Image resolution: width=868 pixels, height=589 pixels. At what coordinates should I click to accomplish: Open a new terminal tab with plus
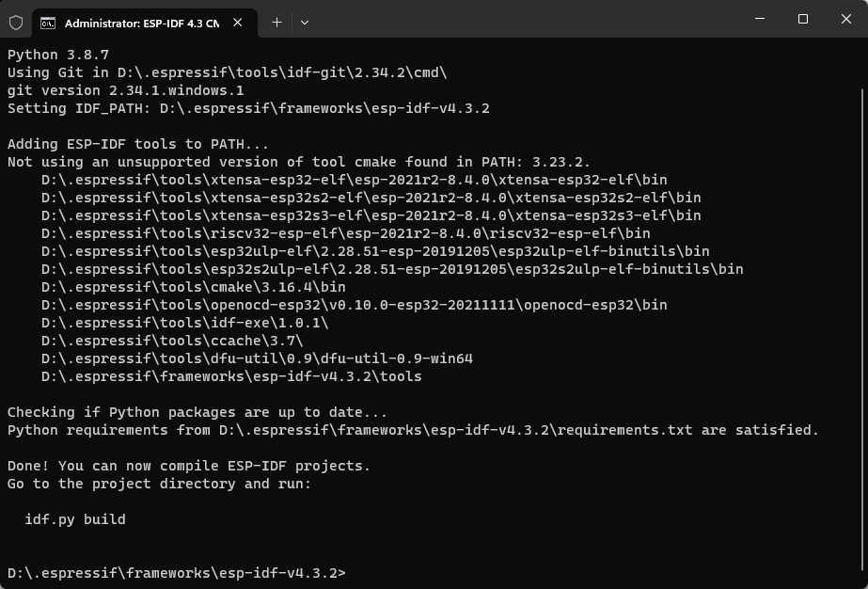[276, 23]
